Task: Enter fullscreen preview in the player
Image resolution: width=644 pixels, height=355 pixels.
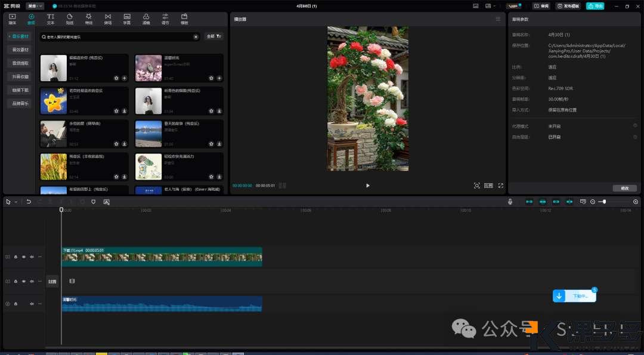Action: (x=500, y=186)
